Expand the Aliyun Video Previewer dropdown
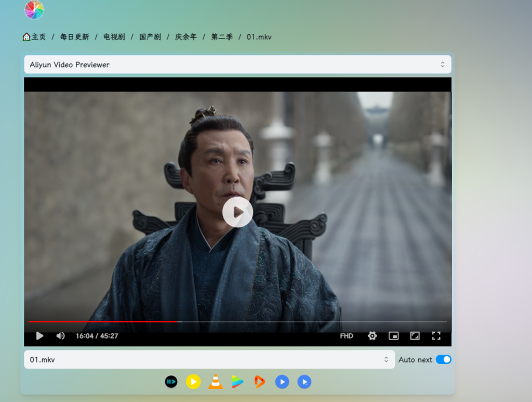Viewport: 532px width, 402px height. pyautogui.click(x=237, y=64)
